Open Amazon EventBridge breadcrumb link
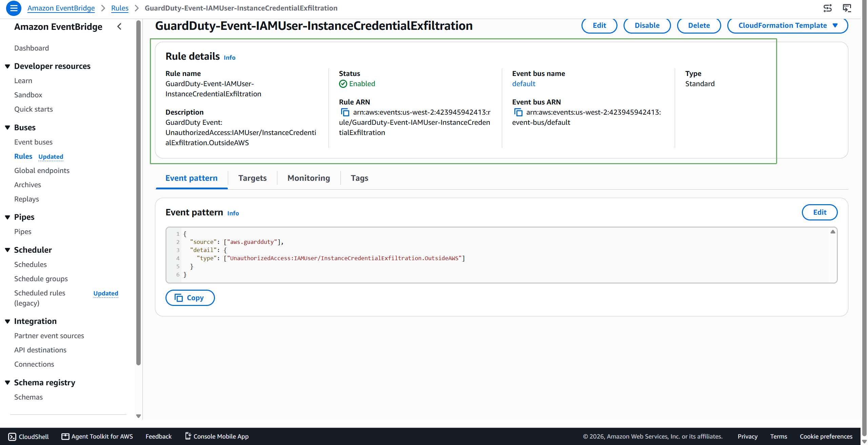Image resolution: width=868 pixels, height=445 pixels. tap(61, 8)
